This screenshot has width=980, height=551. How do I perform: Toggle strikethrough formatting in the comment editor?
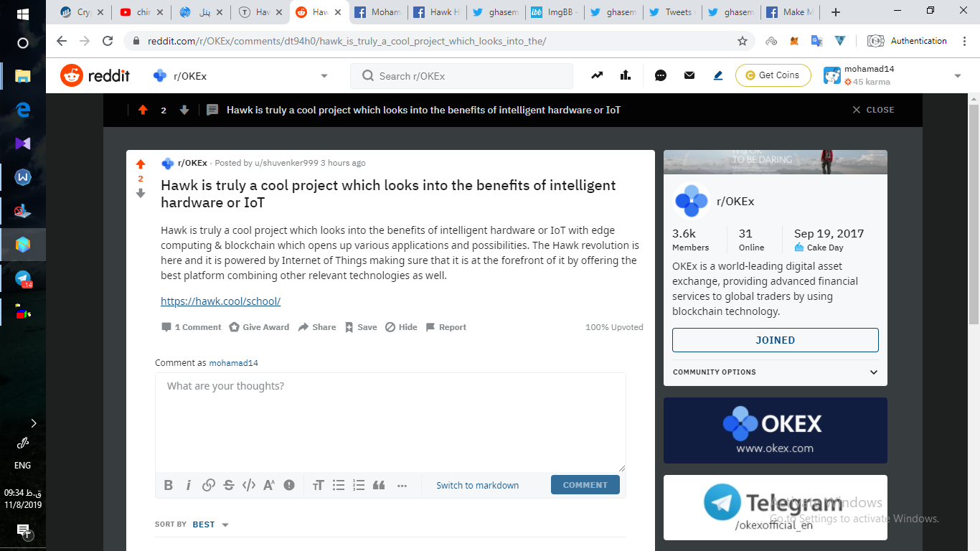(x=229, y=485)
